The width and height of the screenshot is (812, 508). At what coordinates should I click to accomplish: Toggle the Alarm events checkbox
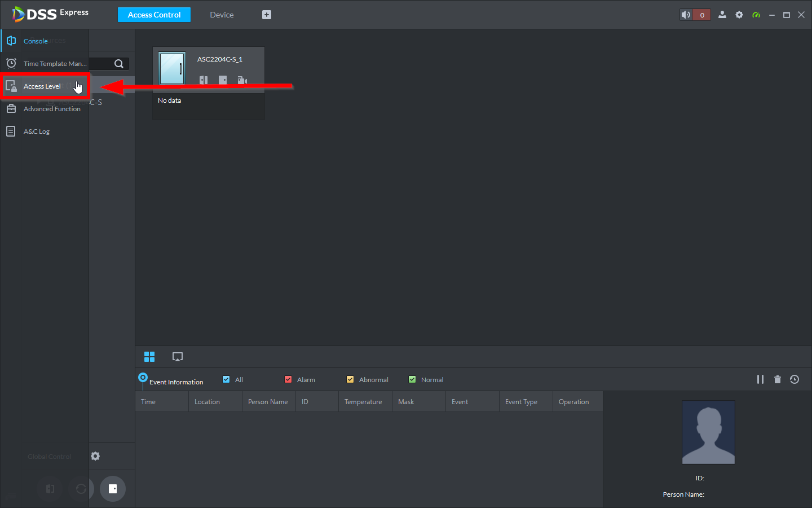coord(288,379)
